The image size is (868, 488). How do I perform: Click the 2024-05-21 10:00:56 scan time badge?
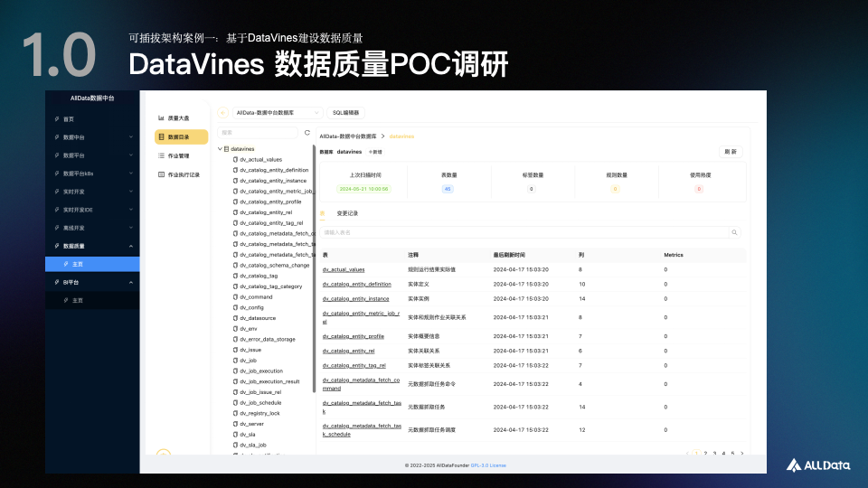tap(363, 189)
